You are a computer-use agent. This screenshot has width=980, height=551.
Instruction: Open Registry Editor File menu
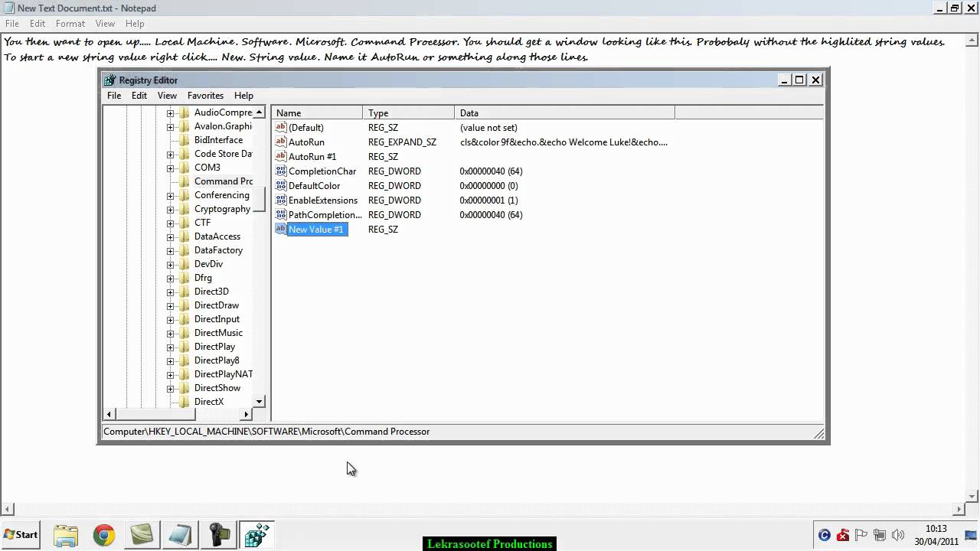[114, 96]
